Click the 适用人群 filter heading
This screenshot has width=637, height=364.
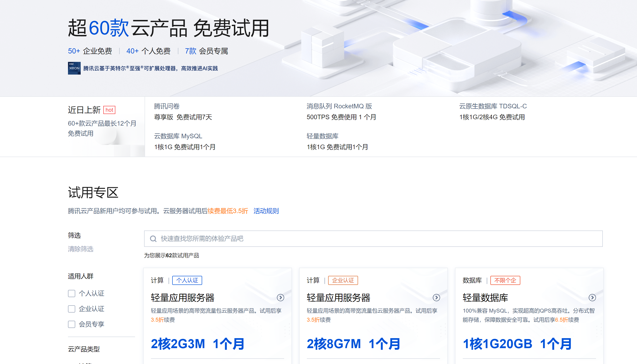coord(81,276)
